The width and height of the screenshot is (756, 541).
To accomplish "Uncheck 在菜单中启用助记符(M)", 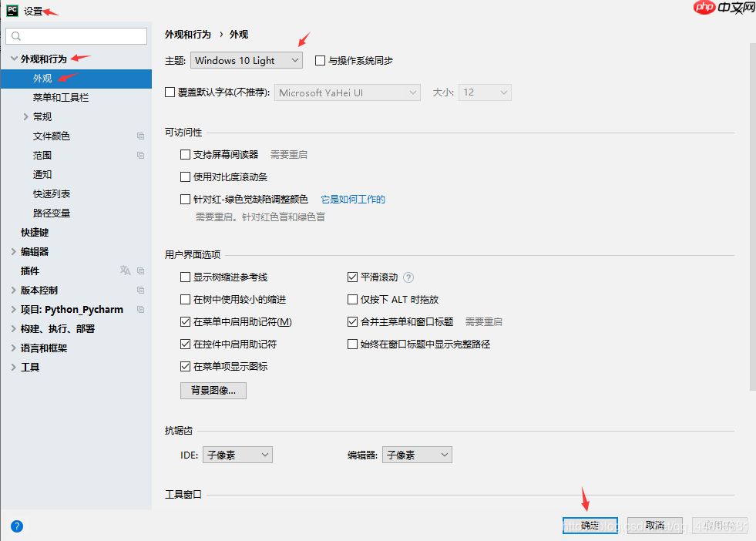I will 185,321.
